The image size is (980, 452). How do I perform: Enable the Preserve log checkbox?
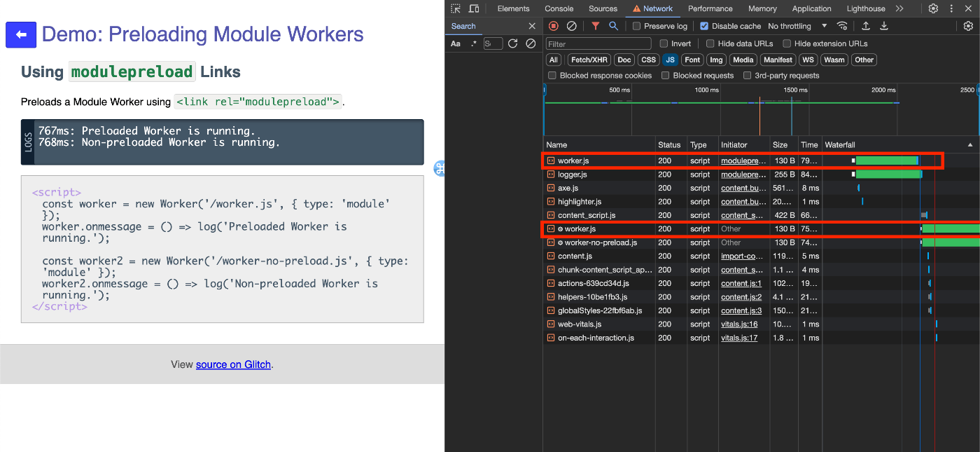(x=636, y=26)
